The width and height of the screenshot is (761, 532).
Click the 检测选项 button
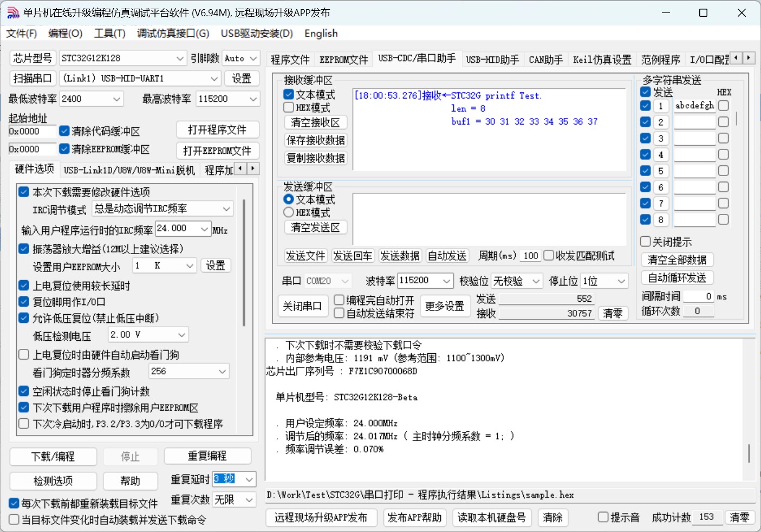tap(53, 481)
